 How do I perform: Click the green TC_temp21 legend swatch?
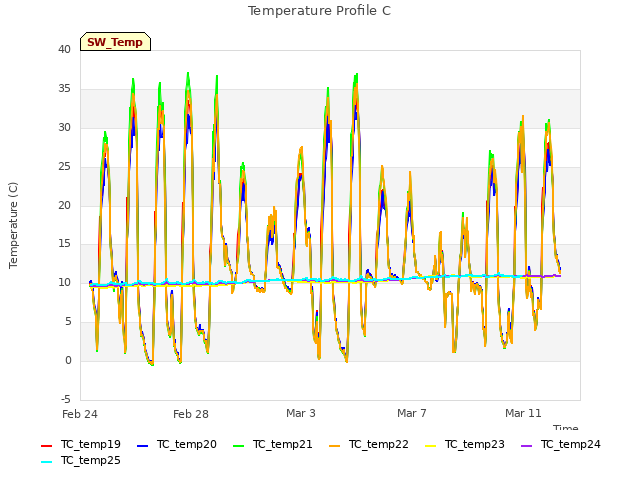[x=238, y=446]
